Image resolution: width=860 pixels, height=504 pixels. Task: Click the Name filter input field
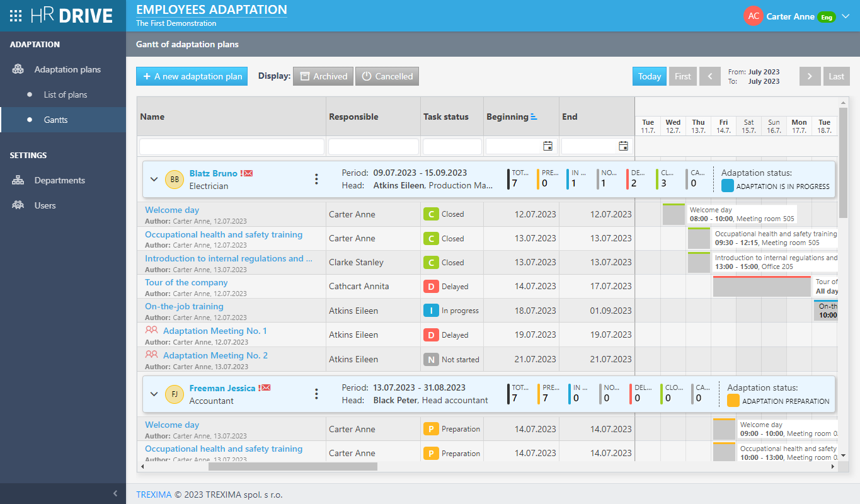(x=231, y=146)
